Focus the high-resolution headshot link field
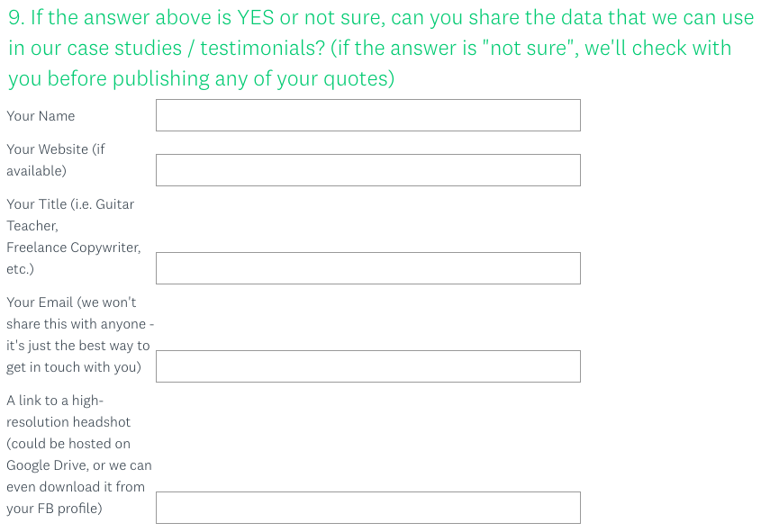This screenshot has height=532, width=761. 367,508
